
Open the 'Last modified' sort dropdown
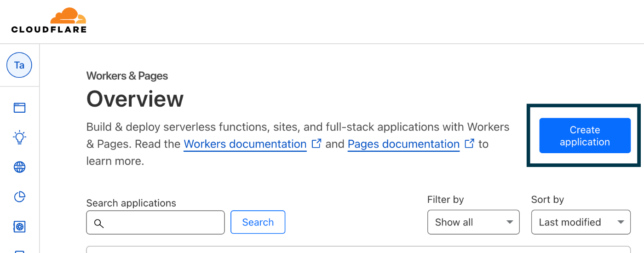click(581, 222)
